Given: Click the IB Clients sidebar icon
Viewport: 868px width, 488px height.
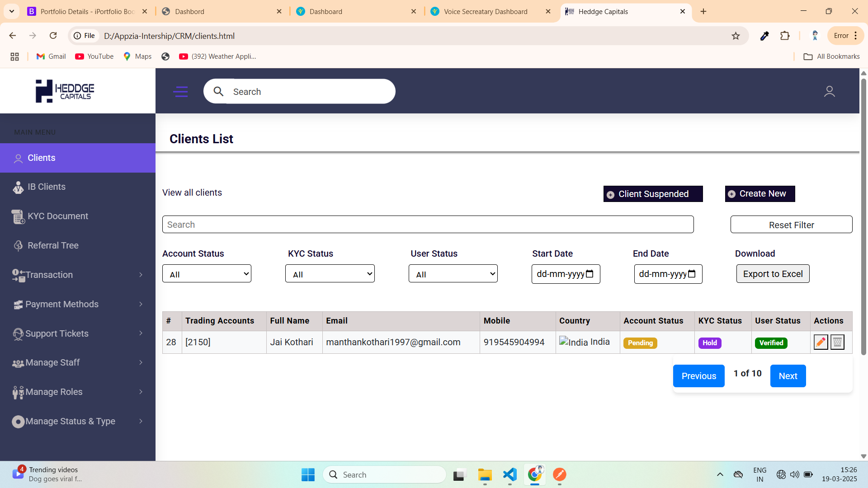Looking at the screenshot, I should 18,187.
